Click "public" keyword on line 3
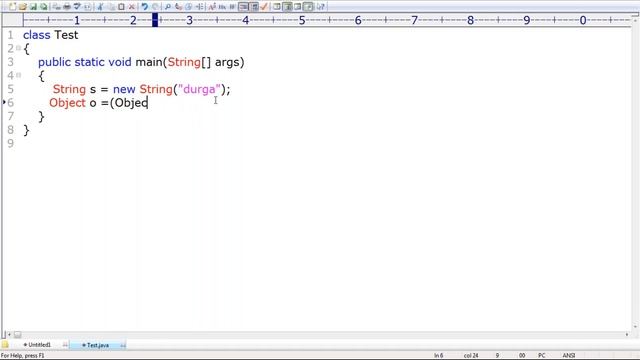This screenshot has height=360, width=640. point(54,62)
